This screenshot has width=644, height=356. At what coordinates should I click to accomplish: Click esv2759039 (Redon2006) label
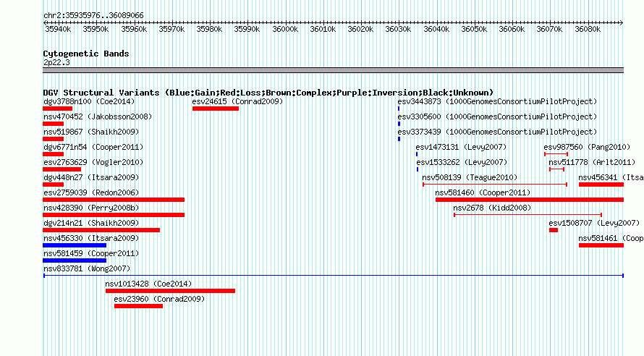click(91, 192)
